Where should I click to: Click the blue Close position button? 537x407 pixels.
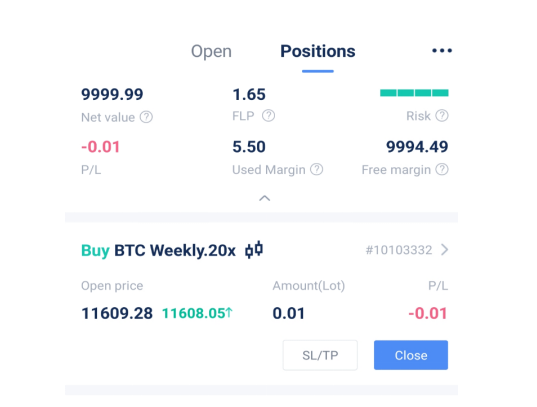pos(411,355)
